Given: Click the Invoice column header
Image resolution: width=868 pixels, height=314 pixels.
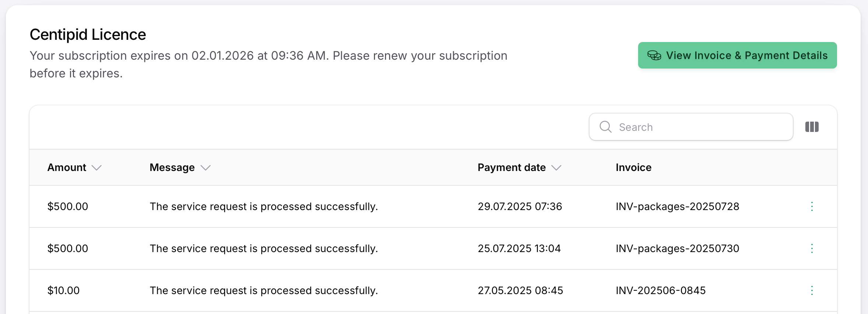Looking at the screenshot, I should tap(633, 167).
